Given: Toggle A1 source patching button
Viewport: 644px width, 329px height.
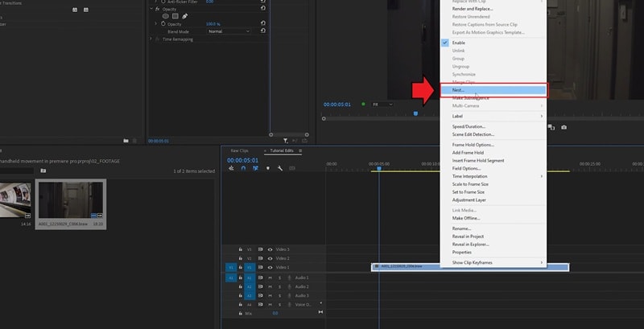Looking at the screenshot, I should (231, 278).
